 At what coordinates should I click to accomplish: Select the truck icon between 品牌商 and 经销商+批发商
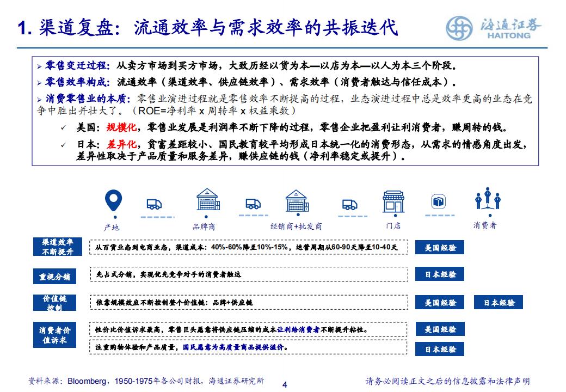pyautogui.click(x=253, y=204)
